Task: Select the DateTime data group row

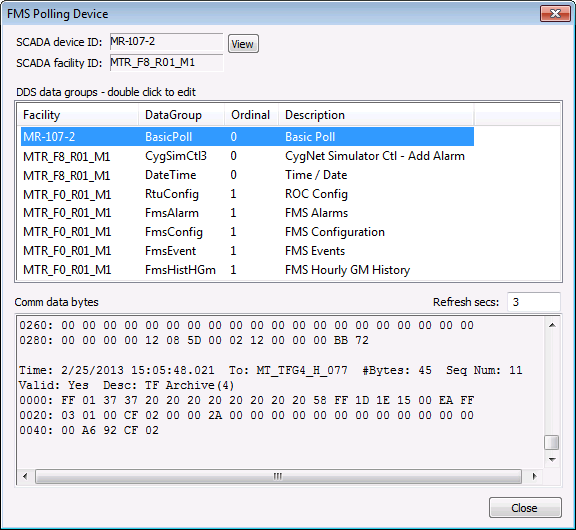Action: click(247, 175)
